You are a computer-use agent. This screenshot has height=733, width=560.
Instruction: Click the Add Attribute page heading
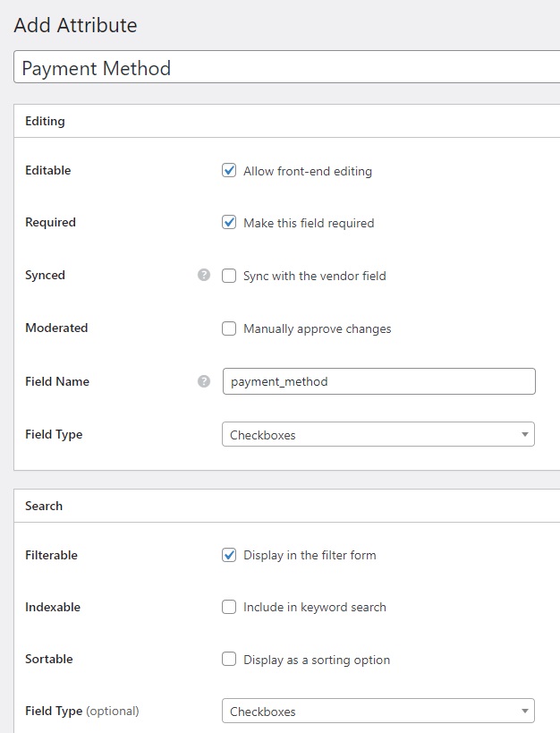[74, 25]
